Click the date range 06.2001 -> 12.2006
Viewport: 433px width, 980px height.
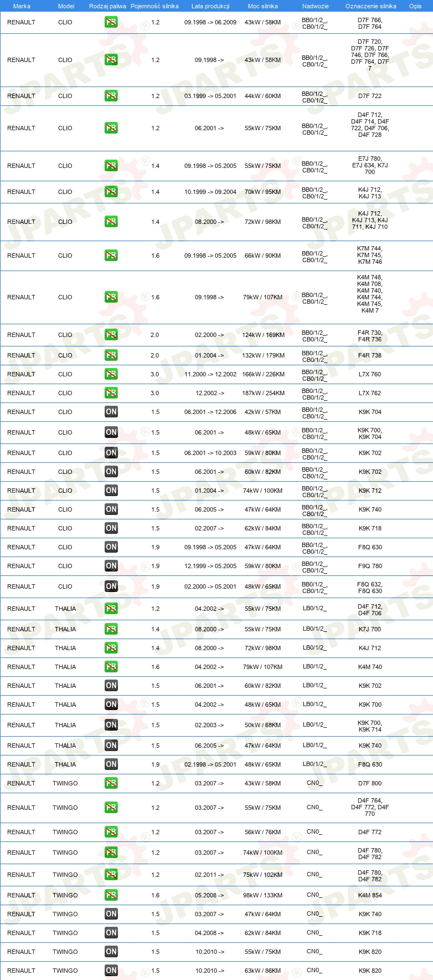click(x=210, y=412)
